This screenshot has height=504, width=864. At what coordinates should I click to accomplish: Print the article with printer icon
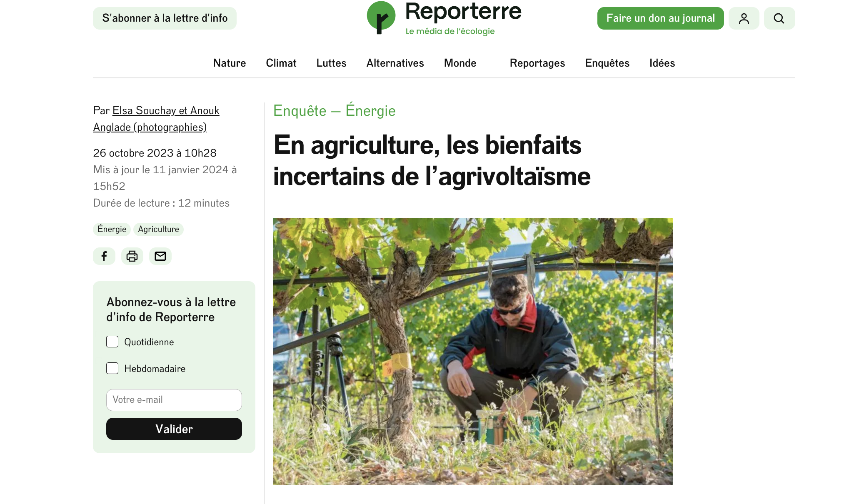coord(132,256)
